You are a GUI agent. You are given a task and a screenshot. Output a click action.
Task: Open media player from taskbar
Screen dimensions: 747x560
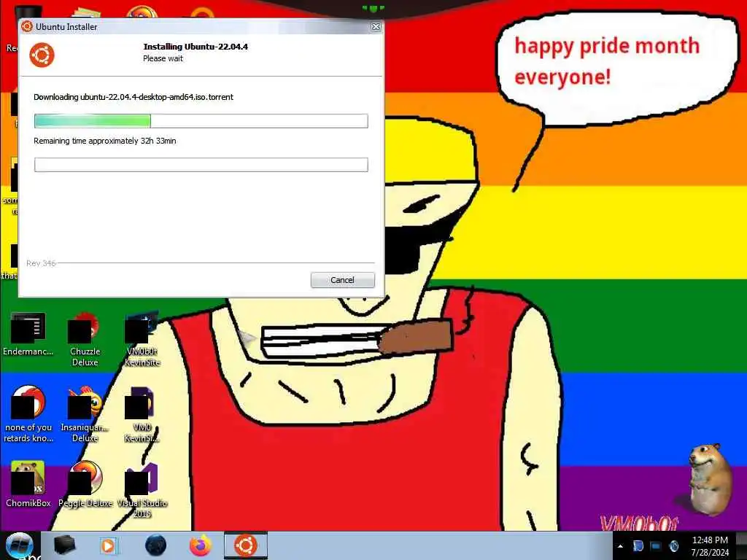point(108,545)
